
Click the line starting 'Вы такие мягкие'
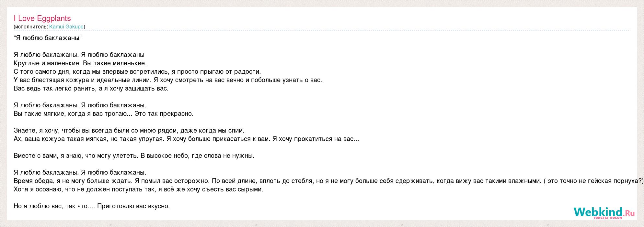pos(103,114)
